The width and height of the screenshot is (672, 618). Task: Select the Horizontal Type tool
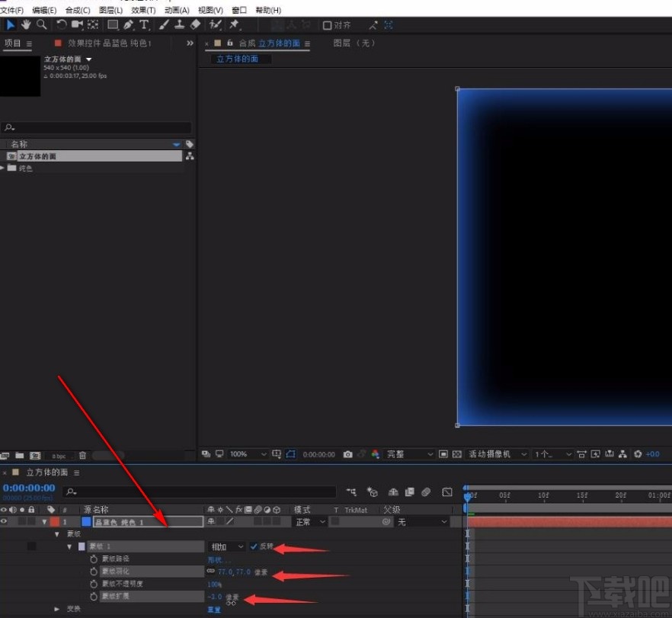click(x=144, y=25)
